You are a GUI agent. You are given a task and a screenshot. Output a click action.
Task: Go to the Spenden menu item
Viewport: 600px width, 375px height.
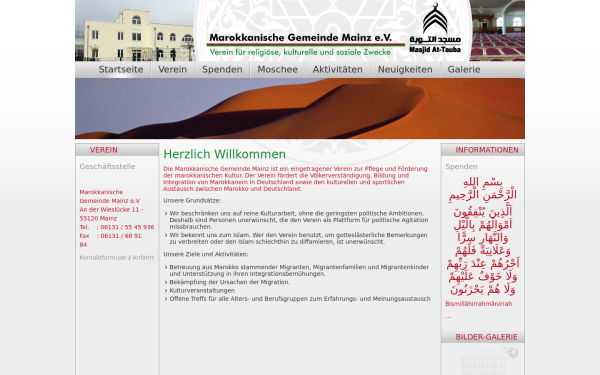click(x=222, y=69)
